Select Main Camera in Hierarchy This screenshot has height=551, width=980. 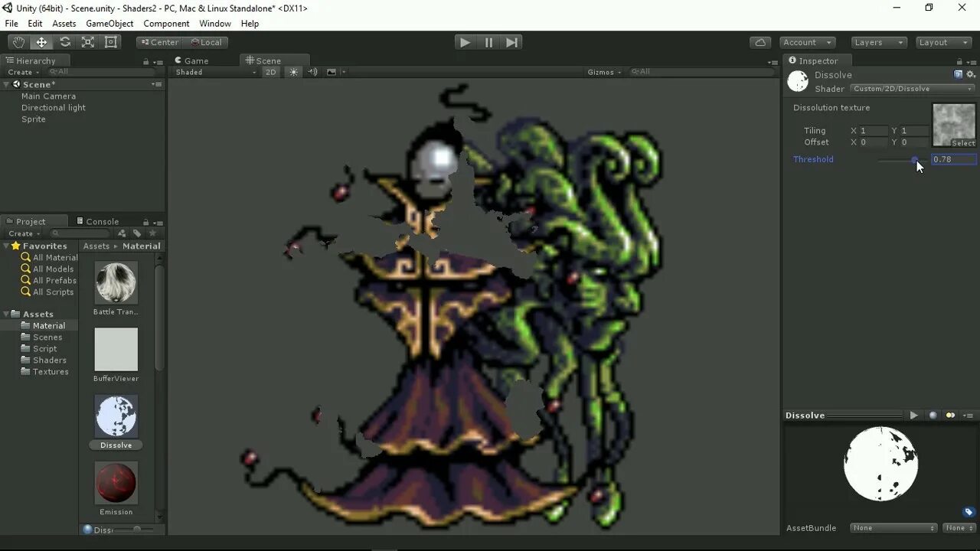pos(48,96)
